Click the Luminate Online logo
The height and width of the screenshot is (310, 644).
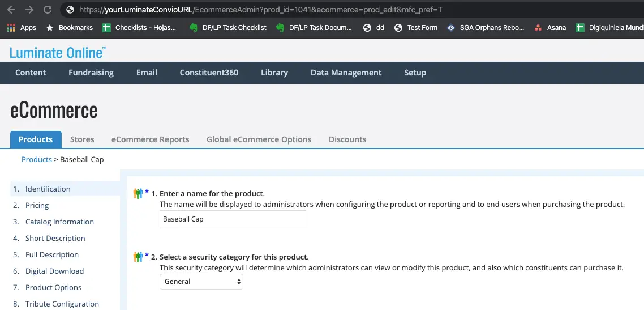(58, 53)
